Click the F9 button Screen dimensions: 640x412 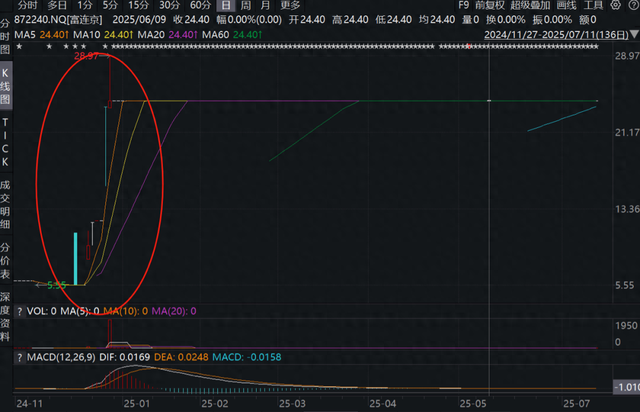(x=464, y=5)
